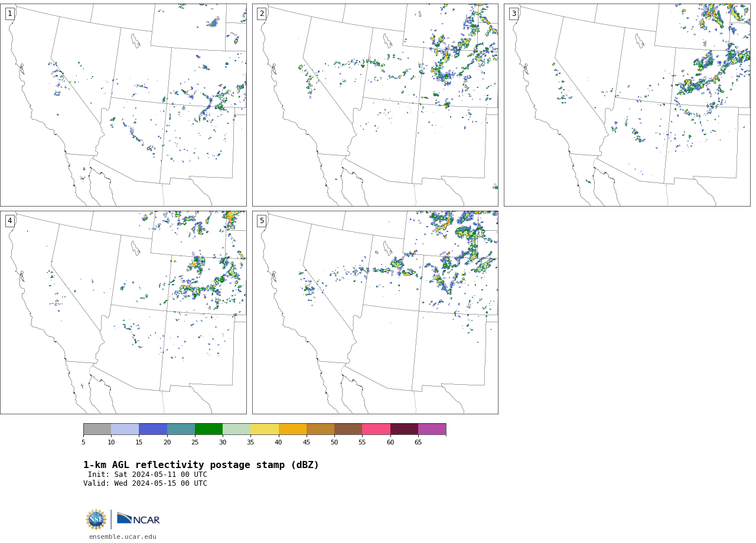Click the blue 15-20 dBZ swatch
This screenshot has width=756, height=543.
[153, 429]
